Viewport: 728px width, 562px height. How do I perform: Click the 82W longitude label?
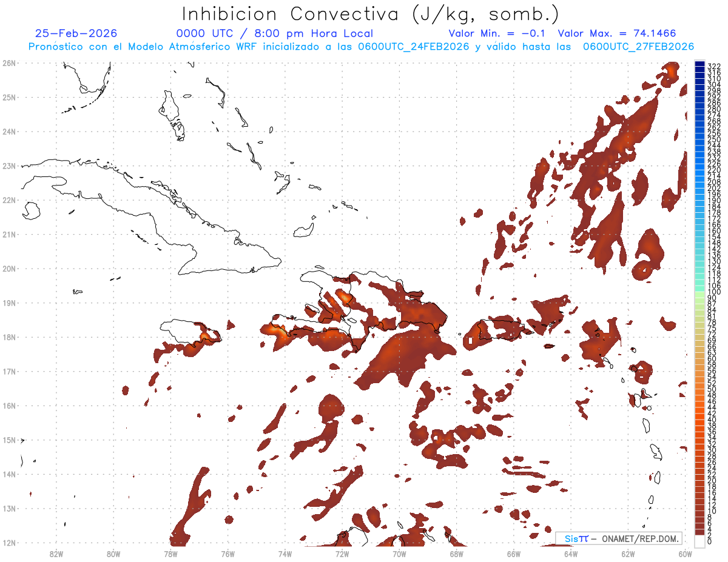[x=56, y=554]
